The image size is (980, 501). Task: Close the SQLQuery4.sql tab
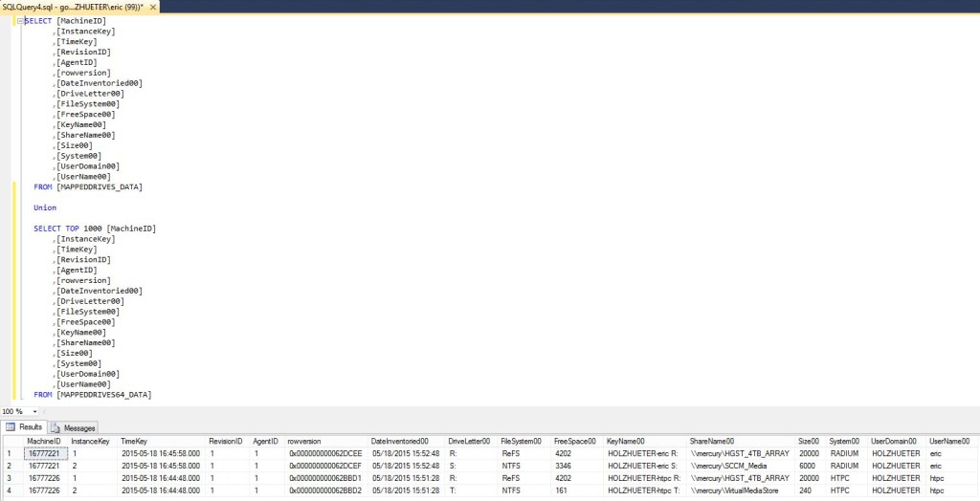(153, 7)
